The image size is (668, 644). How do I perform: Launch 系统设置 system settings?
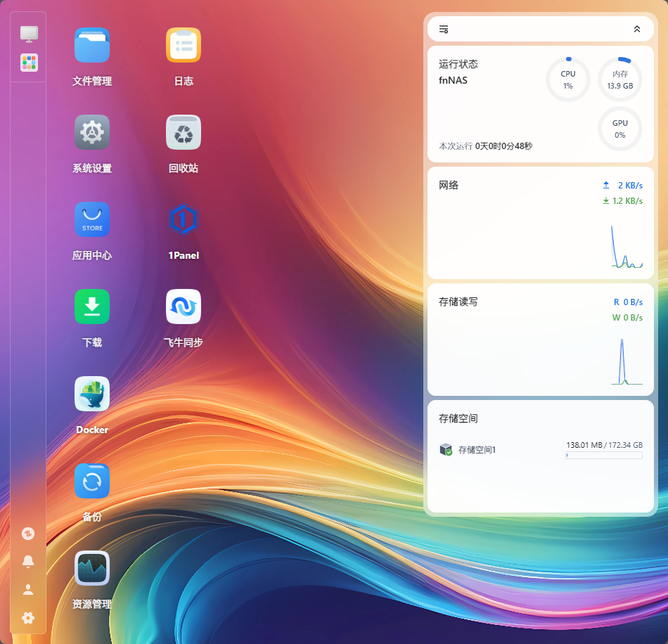click(x=92, y=132)
